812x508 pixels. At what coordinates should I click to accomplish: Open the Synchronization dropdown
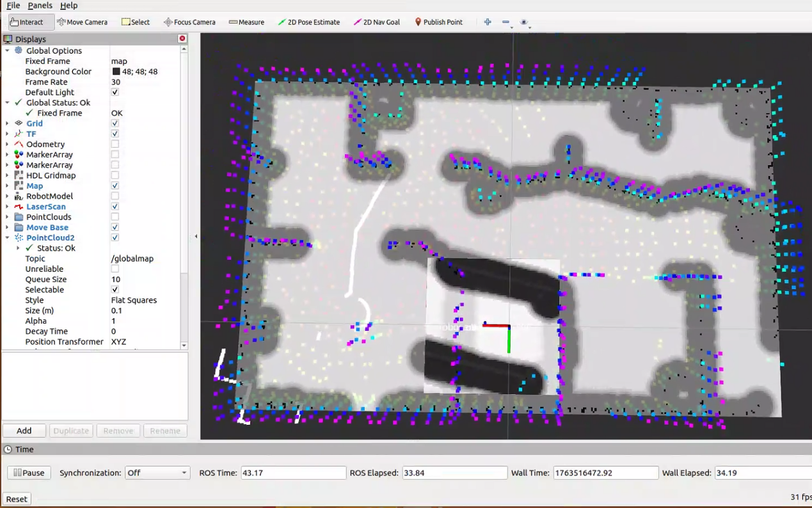[157, 473]
